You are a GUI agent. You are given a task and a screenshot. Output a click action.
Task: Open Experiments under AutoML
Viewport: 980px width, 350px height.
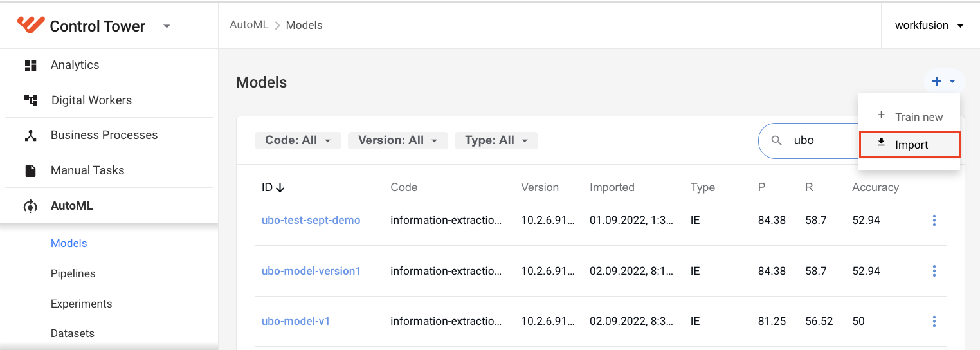click(81, 304)
